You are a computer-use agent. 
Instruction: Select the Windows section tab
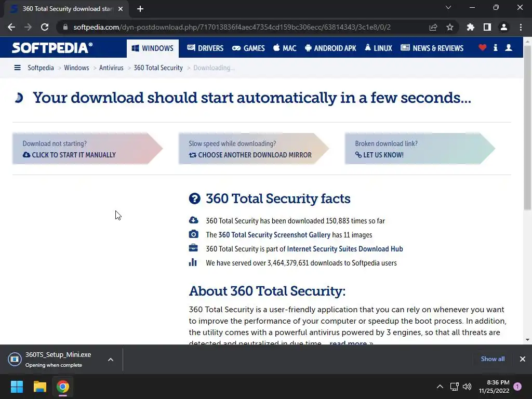tap(153, 48)
